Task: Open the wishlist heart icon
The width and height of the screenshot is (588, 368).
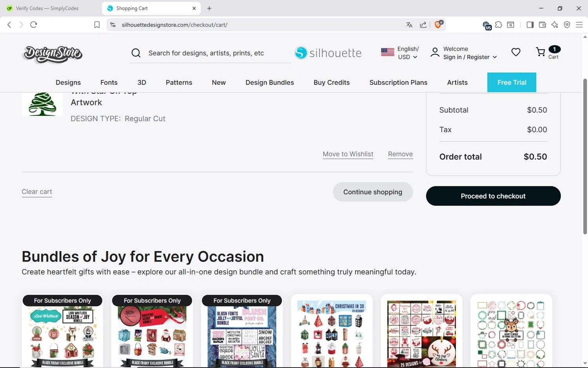Action: tap(516, 52)
